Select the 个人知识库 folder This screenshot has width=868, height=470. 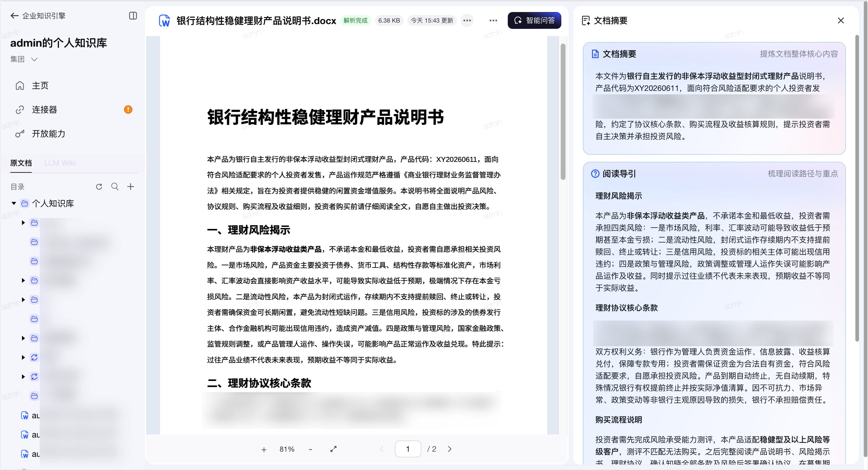tap(53, 203)
